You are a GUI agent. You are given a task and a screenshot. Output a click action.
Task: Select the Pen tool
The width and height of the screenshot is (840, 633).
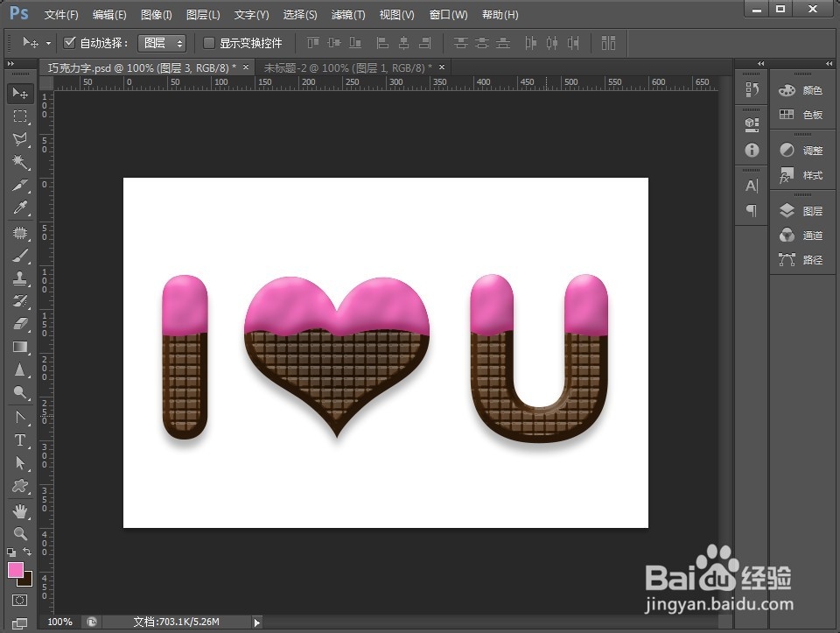click(x=20, y=417)
